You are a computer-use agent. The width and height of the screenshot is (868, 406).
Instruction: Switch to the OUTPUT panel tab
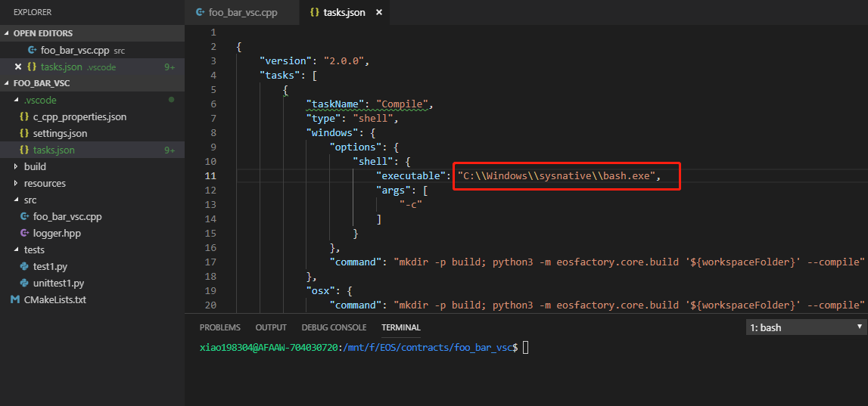click(271, 327)
